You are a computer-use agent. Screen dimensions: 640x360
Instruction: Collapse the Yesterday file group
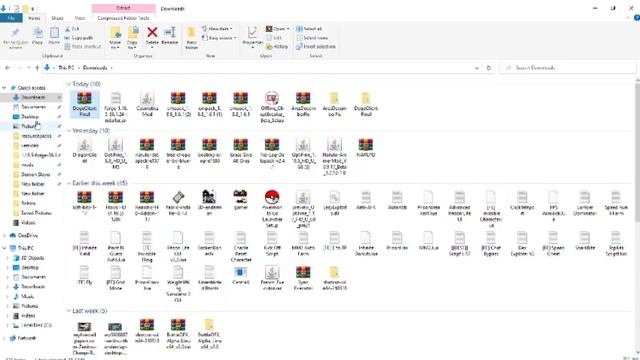(x=69, y=131)
